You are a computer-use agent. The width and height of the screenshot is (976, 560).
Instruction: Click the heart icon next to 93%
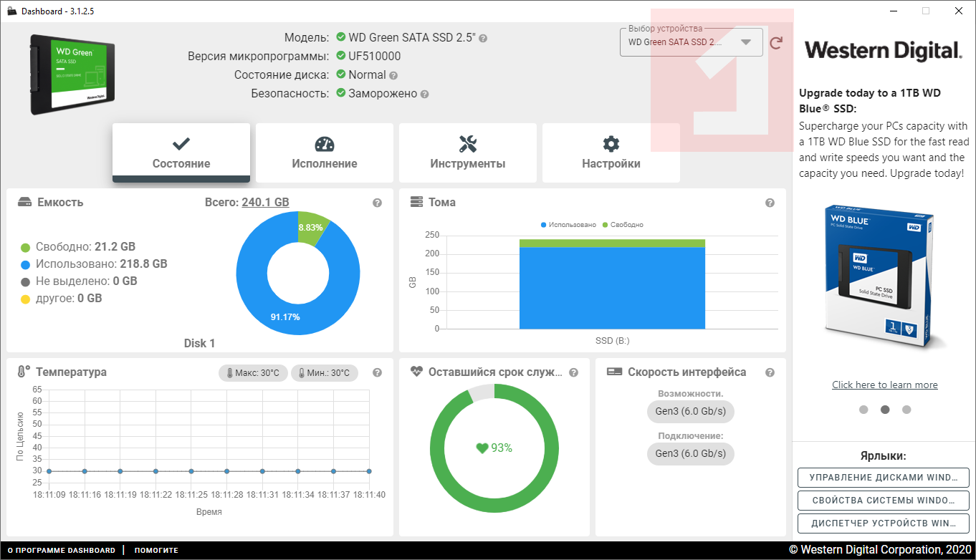[482, 448]
